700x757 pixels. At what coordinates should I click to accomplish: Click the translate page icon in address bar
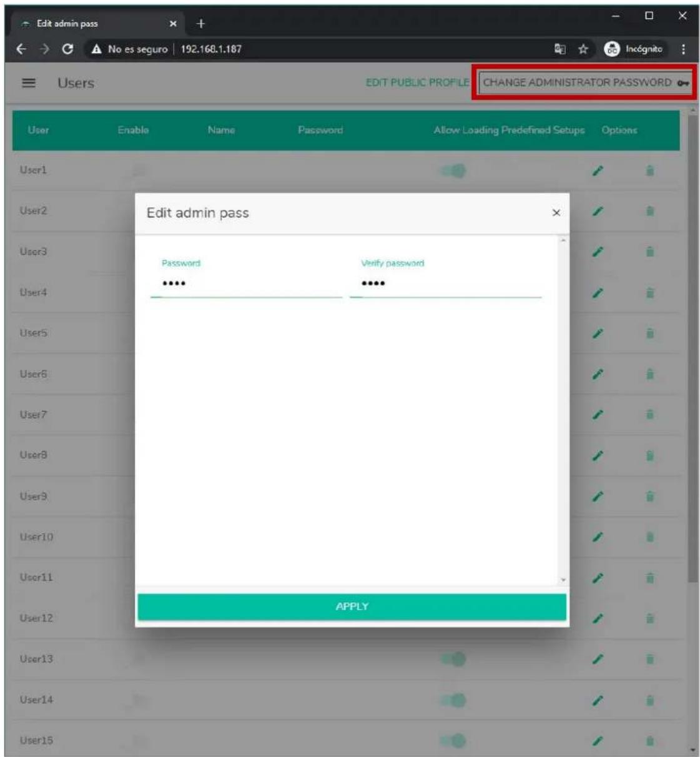[x=560, y=49]
